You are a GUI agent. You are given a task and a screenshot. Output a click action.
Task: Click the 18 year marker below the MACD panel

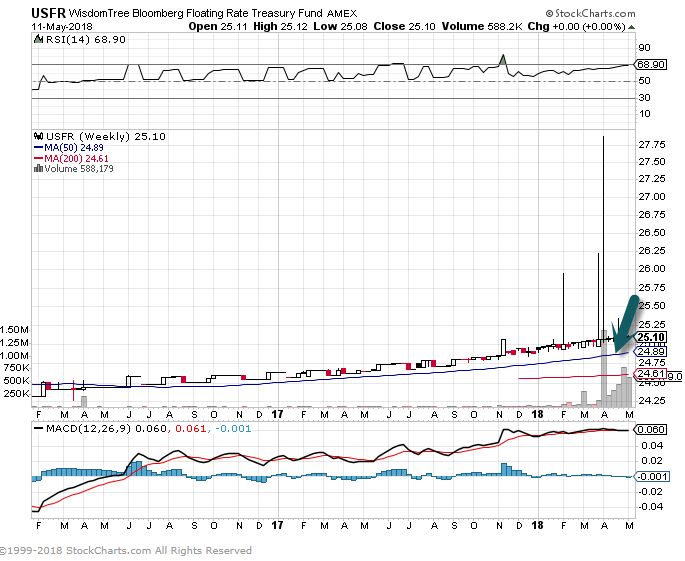(537, 525)
